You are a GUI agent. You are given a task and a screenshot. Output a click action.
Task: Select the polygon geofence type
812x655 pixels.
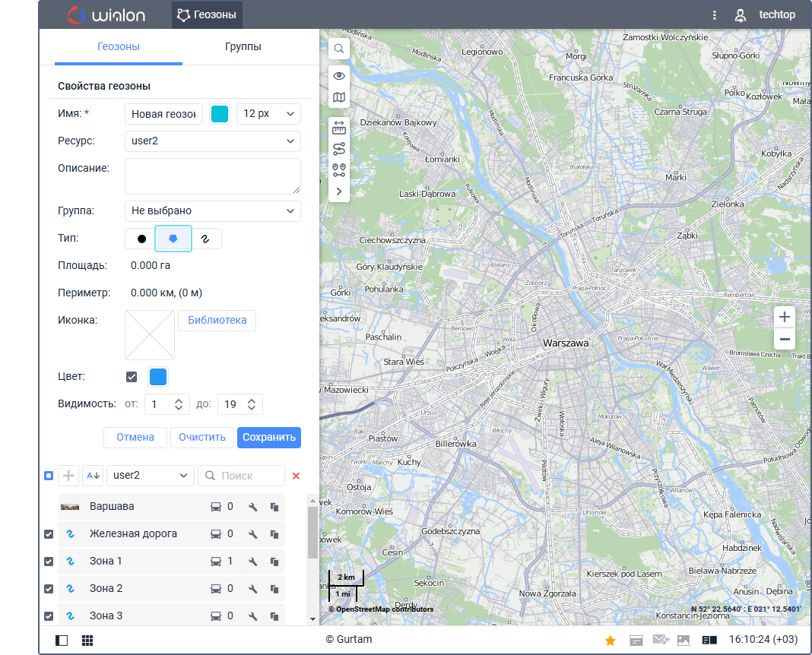(x=173, y=239)
